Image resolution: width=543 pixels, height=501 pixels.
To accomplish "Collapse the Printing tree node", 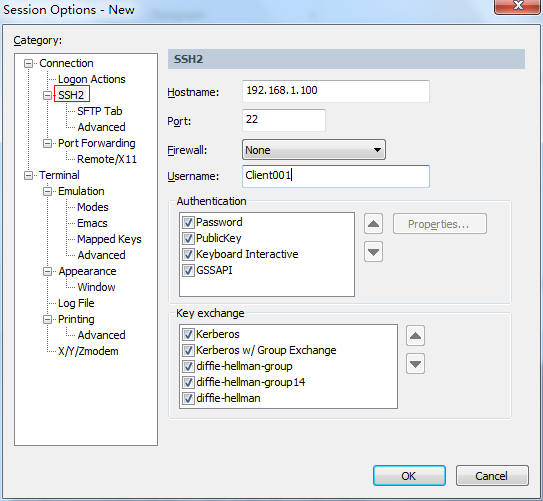I will coord(47,319).
